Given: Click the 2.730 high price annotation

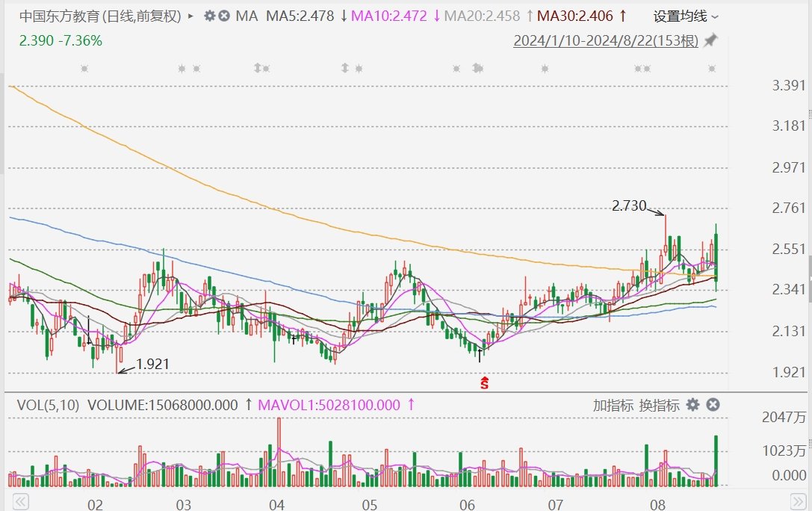Looking at the screenshot, I should [x=629, y=207].
